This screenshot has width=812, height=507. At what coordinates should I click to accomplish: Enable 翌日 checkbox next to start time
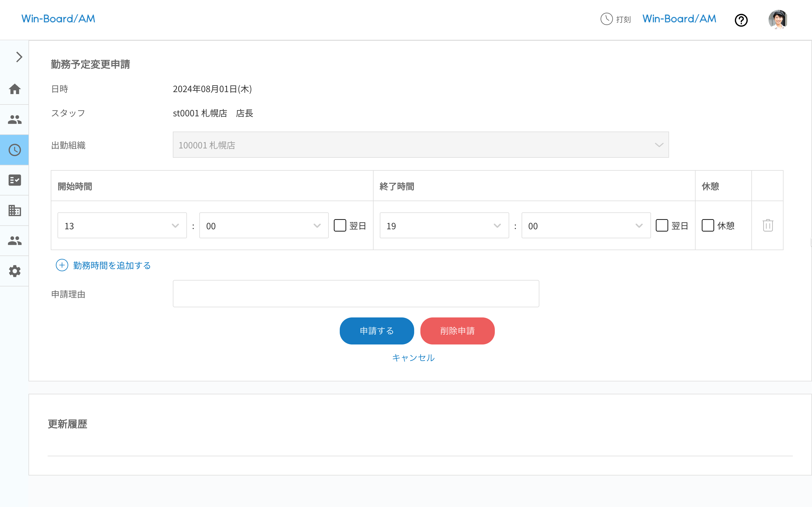[x=340, y=225]
